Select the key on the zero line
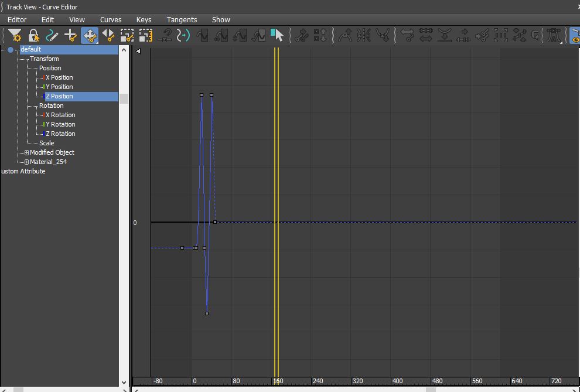This screenshot has height=392, width=580. [215, 222]
